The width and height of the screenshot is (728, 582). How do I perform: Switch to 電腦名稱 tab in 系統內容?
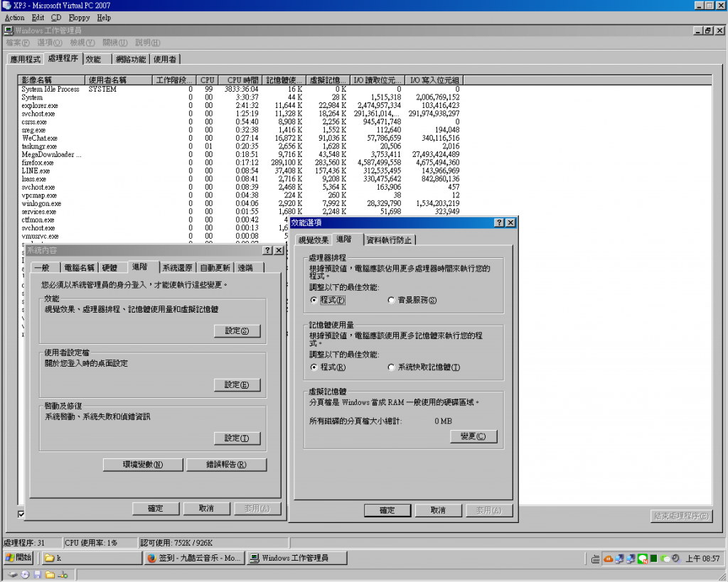(x=79, y=268)
